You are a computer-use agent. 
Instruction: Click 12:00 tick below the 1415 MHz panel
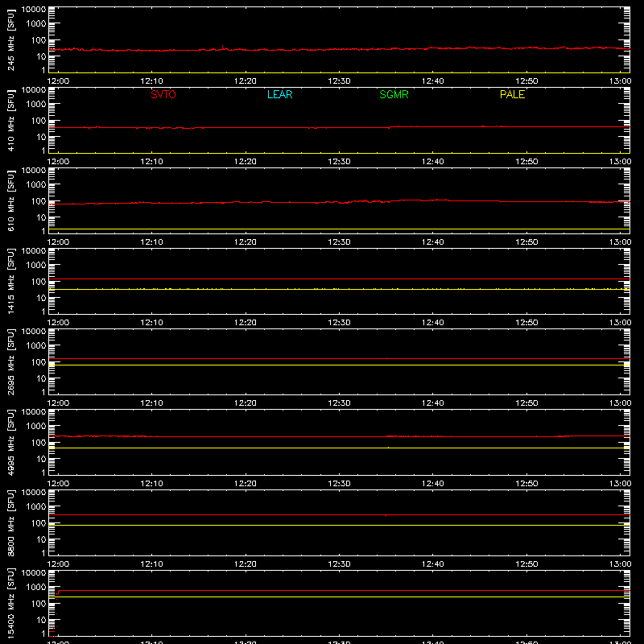[x=58, y=323]
